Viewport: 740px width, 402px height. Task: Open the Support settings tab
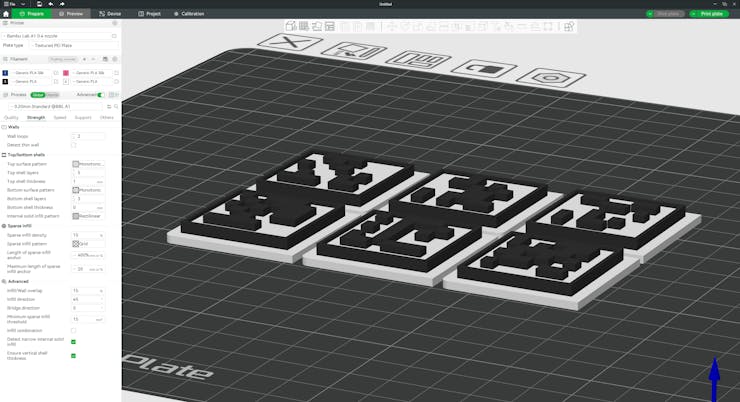[x=83, y=117]
